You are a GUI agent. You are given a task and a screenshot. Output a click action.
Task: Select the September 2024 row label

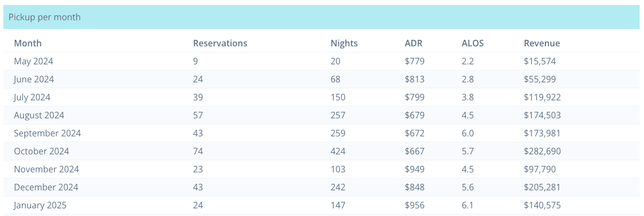coord(47,133)
